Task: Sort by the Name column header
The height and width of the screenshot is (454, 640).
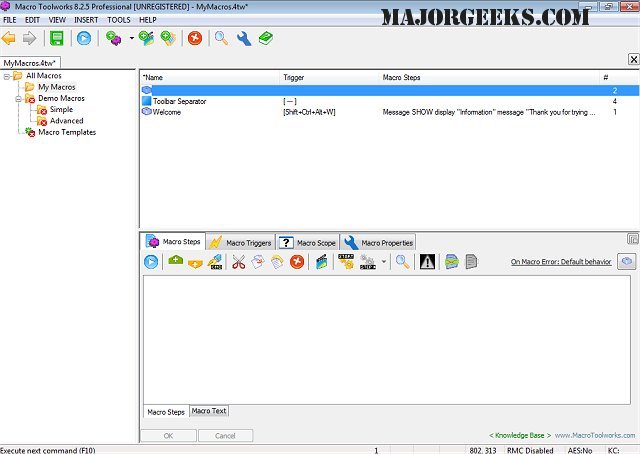Action: click(210, 78)
